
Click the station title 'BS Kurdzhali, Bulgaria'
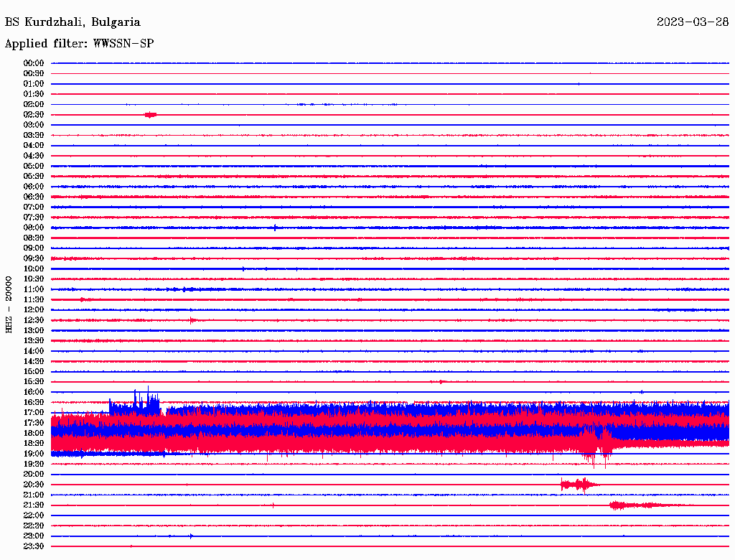coord(72,22)
